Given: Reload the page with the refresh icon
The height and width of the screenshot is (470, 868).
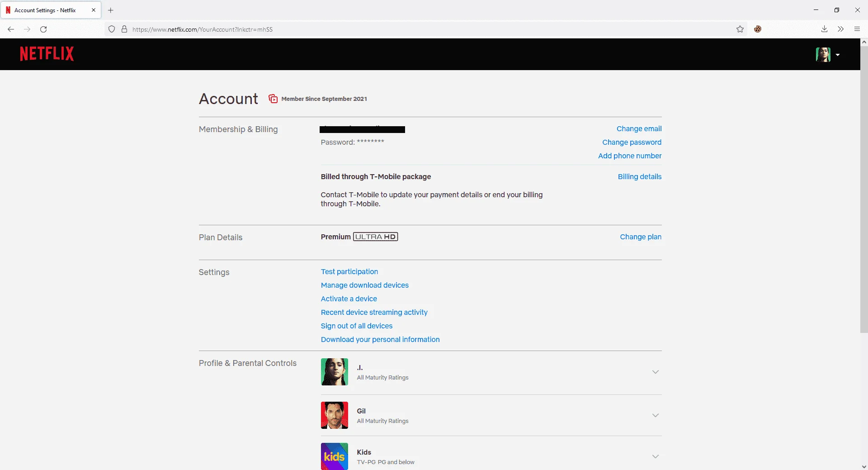Looking at the screenshot, I should [43, 29].
